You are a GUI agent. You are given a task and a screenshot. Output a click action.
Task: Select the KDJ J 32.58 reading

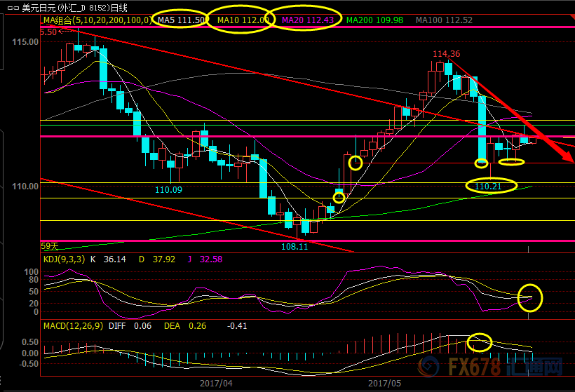coord(205,259)
